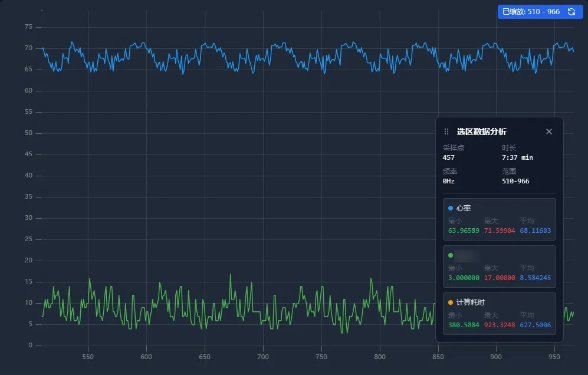
Task: Click the 时长 value 7:37 min
Action: pos(517,158)
